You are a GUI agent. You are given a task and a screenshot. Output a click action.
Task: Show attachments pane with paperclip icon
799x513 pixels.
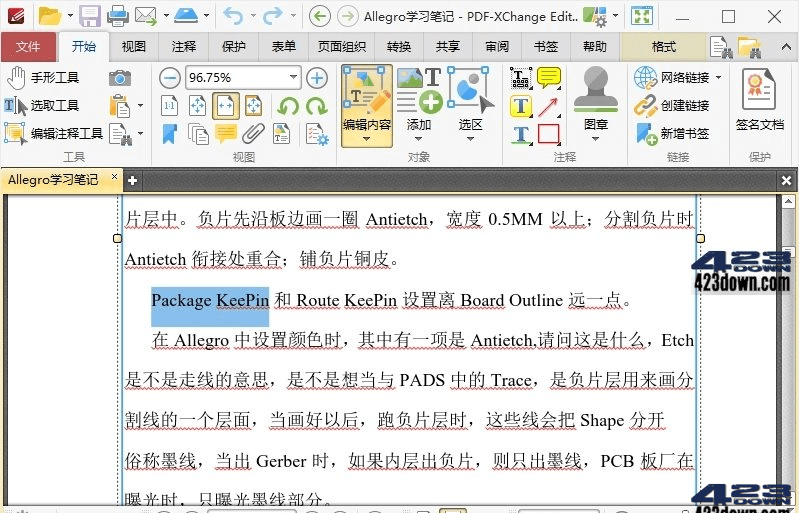(253, 134)
